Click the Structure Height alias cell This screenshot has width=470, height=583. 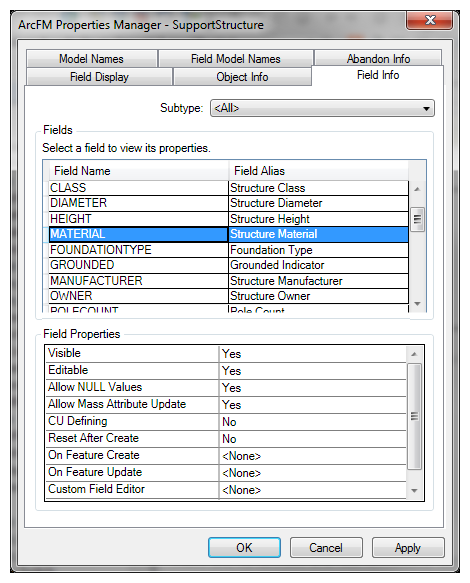click(318, 219)
